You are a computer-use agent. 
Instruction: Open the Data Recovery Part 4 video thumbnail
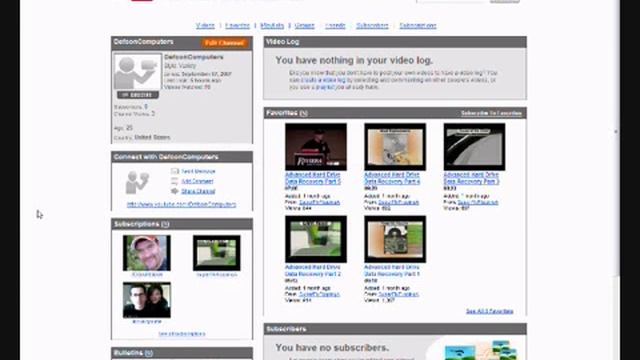[x=395, y=147]
